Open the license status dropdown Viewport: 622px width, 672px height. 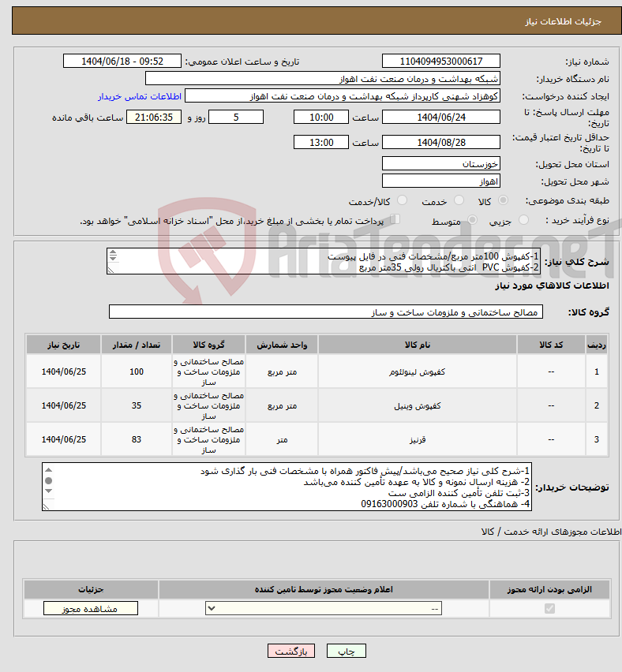(x=324, y=608)
